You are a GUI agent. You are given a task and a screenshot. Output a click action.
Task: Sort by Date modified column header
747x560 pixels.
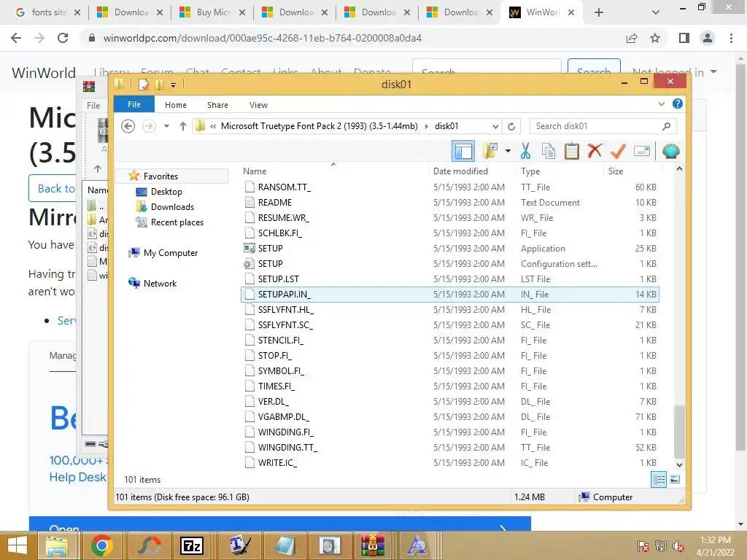click(x=460, y=171)
